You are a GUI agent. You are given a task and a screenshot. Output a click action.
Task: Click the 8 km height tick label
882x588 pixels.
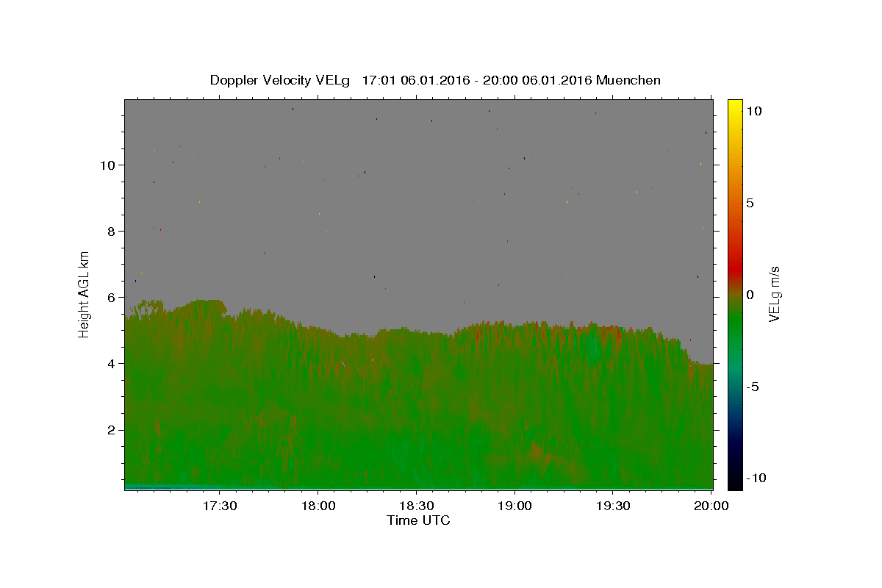(x=111, y=231)
